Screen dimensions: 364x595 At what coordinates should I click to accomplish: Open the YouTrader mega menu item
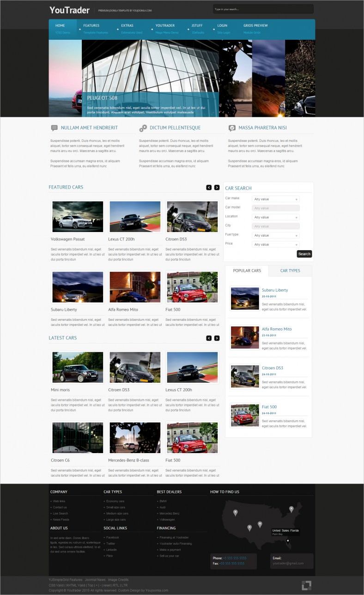[x=167, y=29]
